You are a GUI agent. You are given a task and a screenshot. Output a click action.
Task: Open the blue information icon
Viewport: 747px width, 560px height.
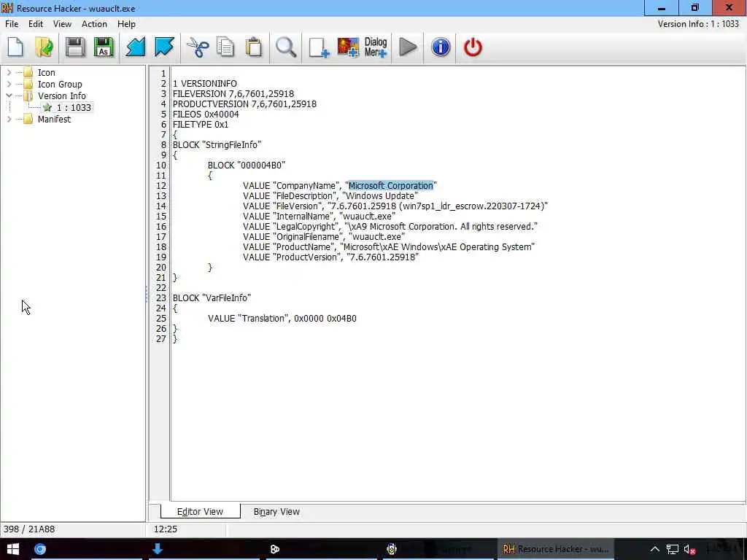pyautogui.click(x=441, y=47)
